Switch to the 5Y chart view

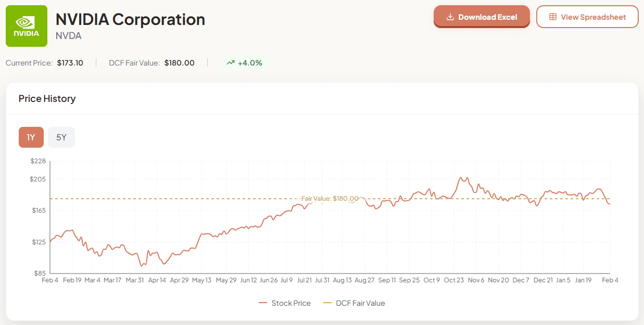[61, 137]
